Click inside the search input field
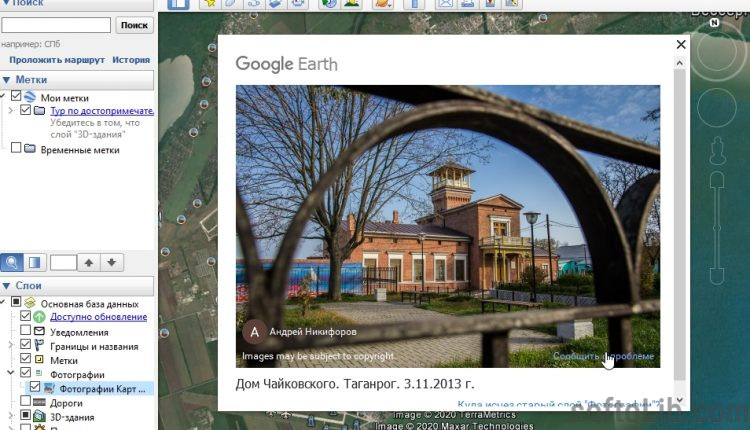 56,25
